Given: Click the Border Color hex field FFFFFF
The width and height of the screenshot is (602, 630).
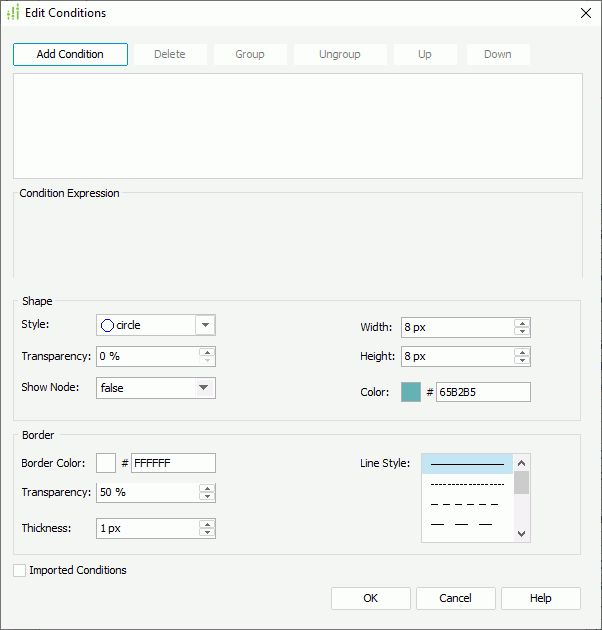Looking at the screenshot, I should click(173, 463).
